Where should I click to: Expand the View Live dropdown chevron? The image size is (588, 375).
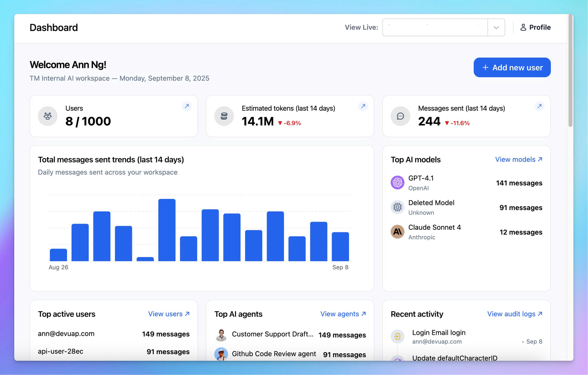pos(496,27)
